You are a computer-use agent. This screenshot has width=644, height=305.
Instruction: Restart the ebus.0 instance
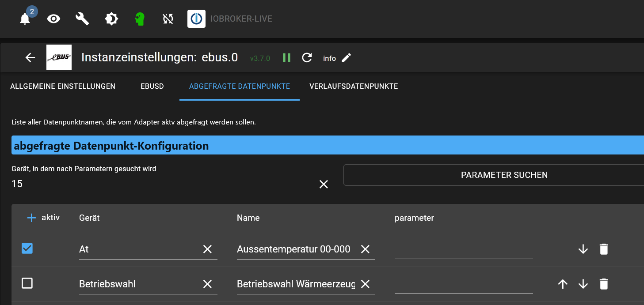pyautogui.click(x=307, y=58)
